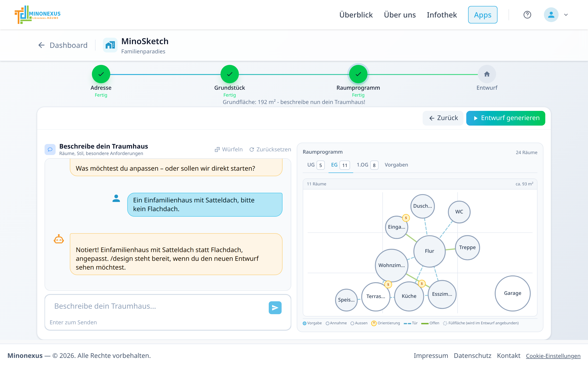Select the Grundstück step circle
588x368 pixels.
[x=229, y=74]
